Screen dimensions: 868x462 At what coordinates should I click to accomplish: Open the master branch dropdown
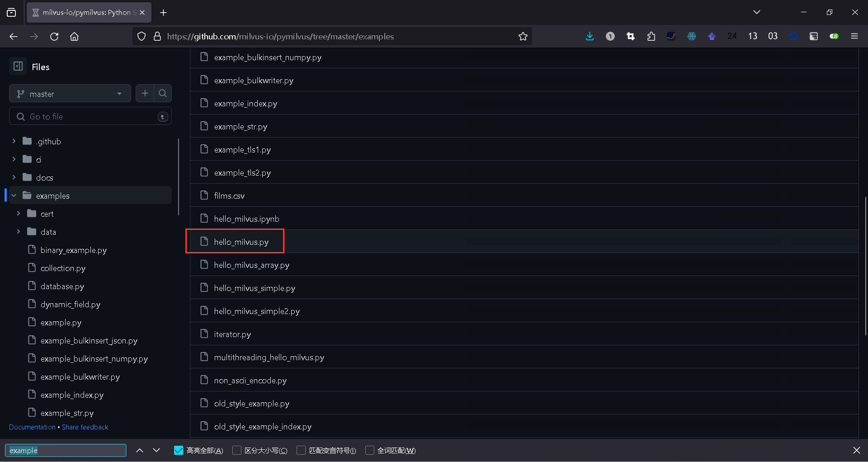[x=70, y=94]
